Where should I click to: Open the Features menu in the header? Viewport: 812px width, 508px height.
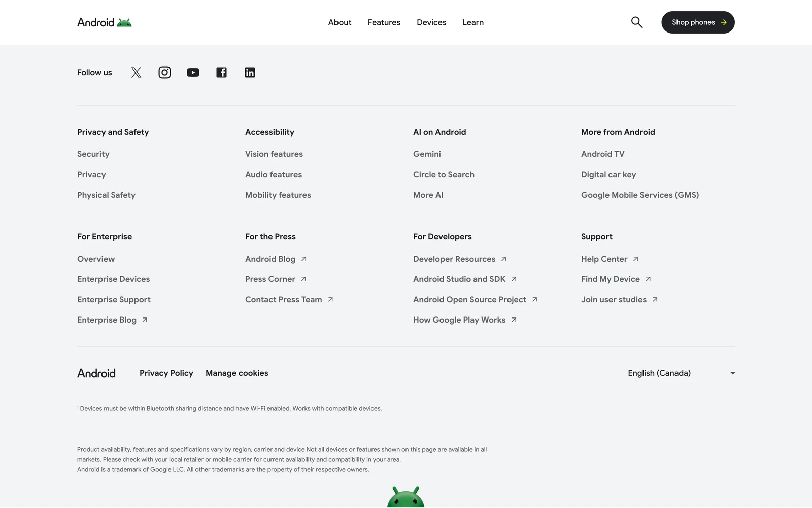click(384, 22)
